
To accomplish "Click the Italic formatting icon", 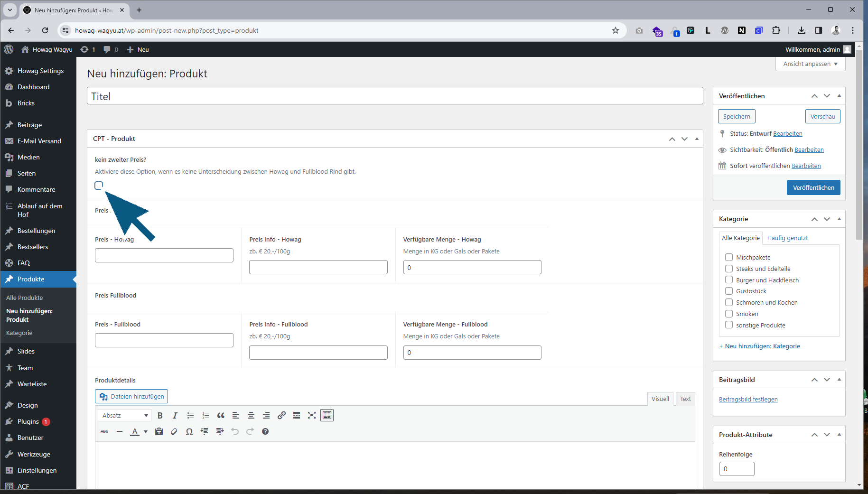I will click(175, 415).
